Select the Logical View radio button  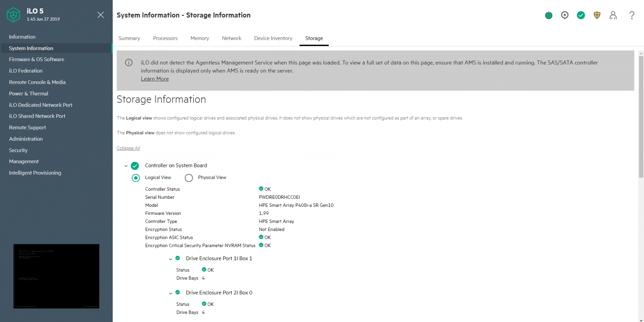pos(136,178)
